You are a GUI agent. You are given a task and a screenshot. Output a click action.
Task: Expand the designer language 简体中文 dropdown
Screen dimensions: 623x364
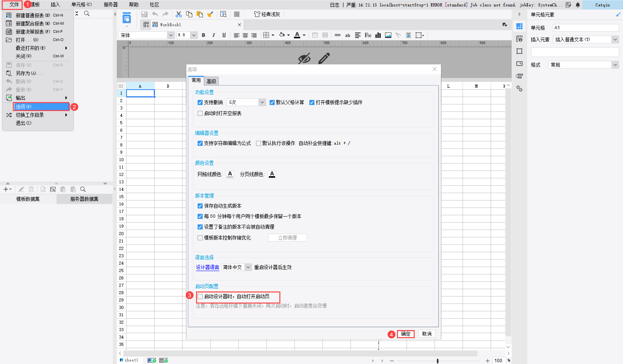tap(237, 267)
